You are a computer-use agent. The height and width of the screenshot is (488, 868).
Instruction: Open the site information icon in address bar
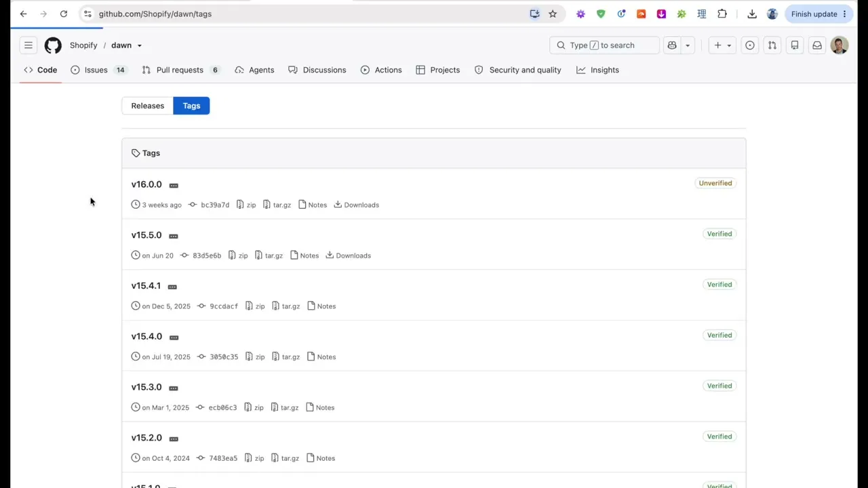pos(87,14)
